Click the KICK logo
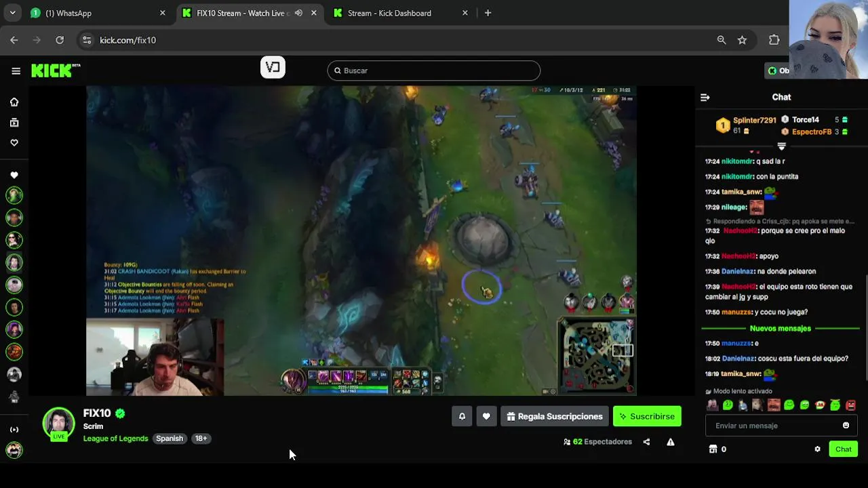Screen dimensions: 868x488 tap(56, 70)
